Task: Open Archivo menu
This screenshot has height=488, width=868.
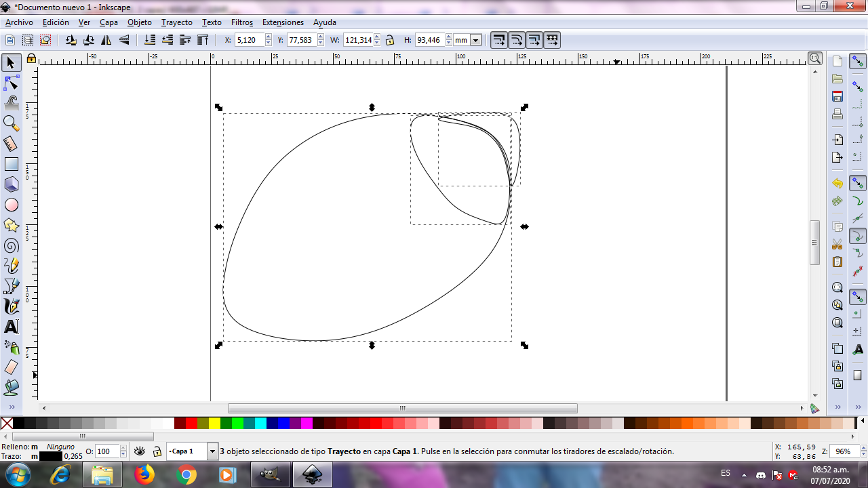Action: coord(19,22)
